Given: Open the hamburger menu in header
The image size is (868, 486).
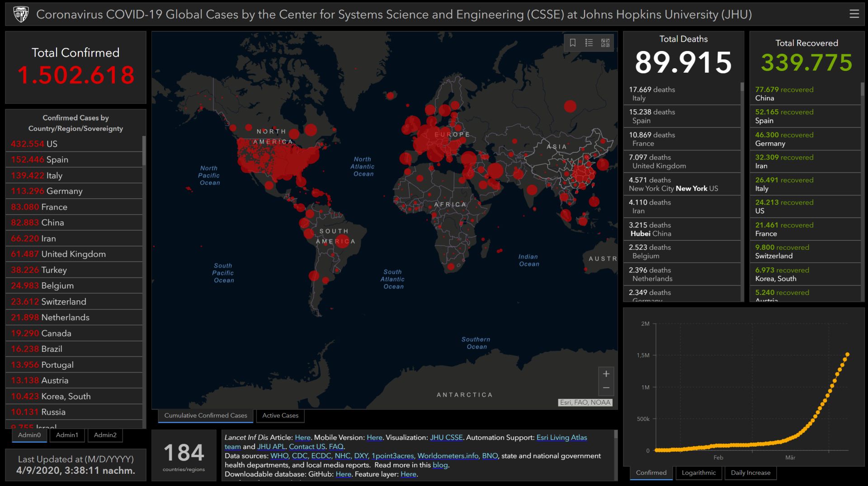Looking at the screenshot, I should point(854,14).
